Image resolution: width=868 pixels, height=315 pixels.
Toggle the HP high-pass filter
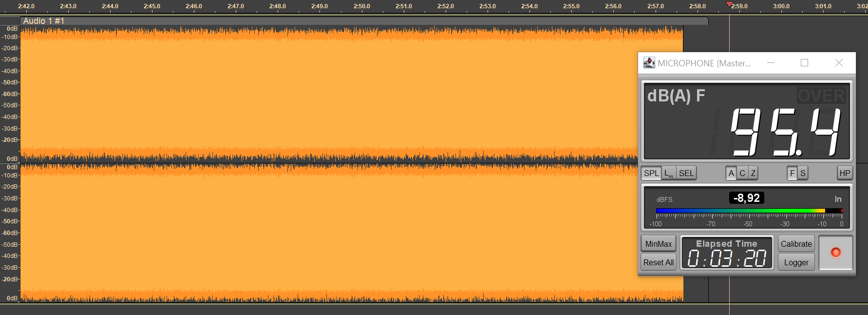click(x=845, y=173)
